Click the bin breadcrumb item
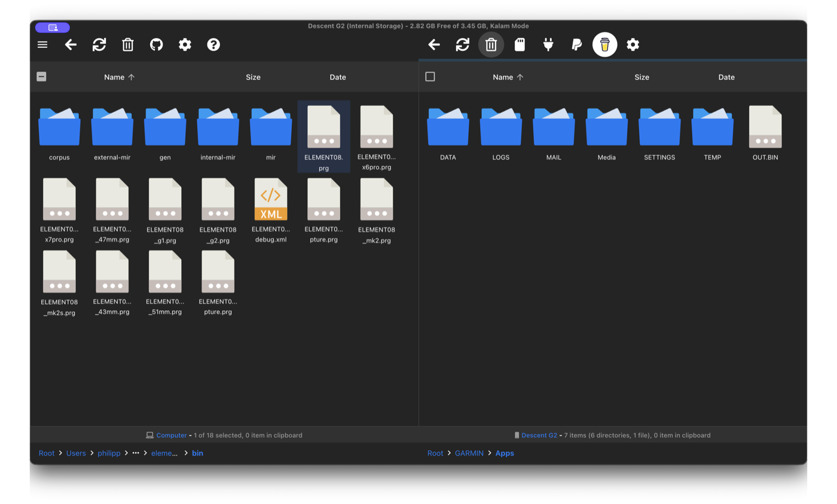 197,453
